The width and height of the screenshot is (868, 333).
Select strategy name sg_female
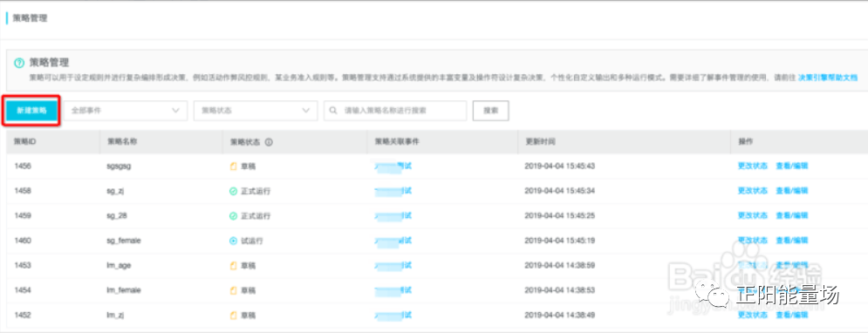[124, 241]
